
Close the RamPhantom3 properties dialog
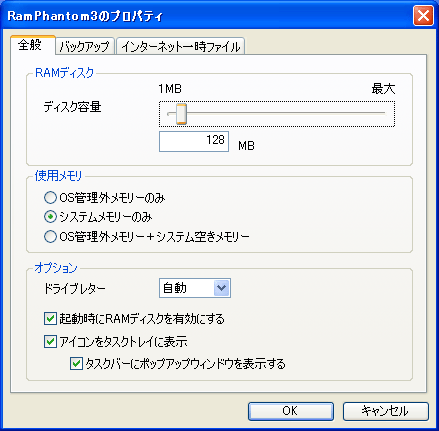(x=423, y=15)
